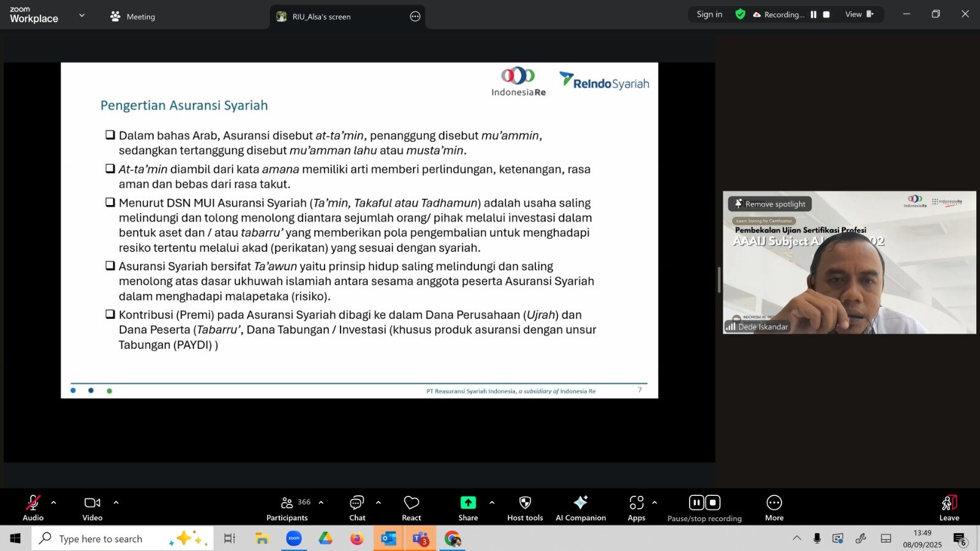Expand video options arrow next to Video
Screen dimensions: 980x551
click(x=116, y=503)
